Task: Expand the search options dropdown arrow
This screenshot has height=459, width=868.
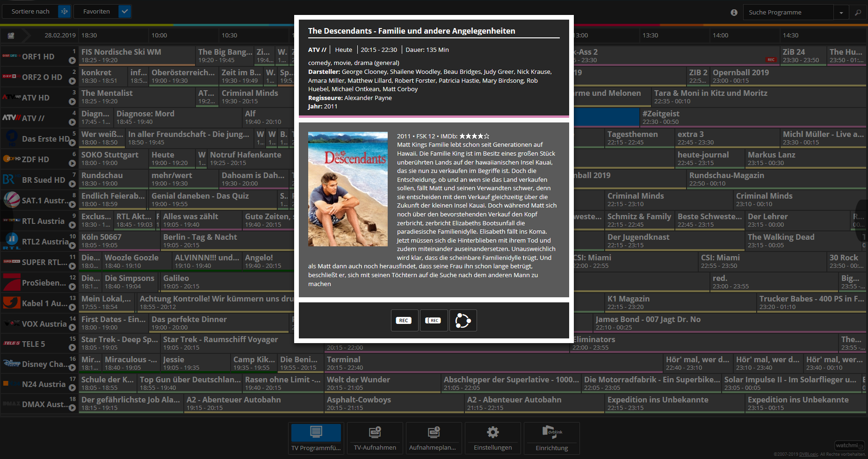Action: tap(841, 13)
